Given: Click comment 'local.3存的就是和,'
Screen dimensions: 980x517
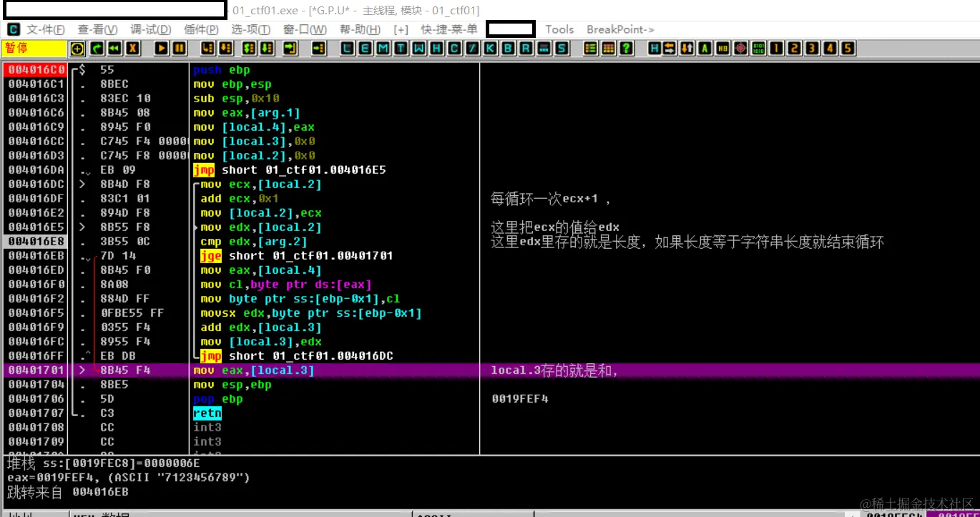Looking at the screenshot, I should click(554, 370).
